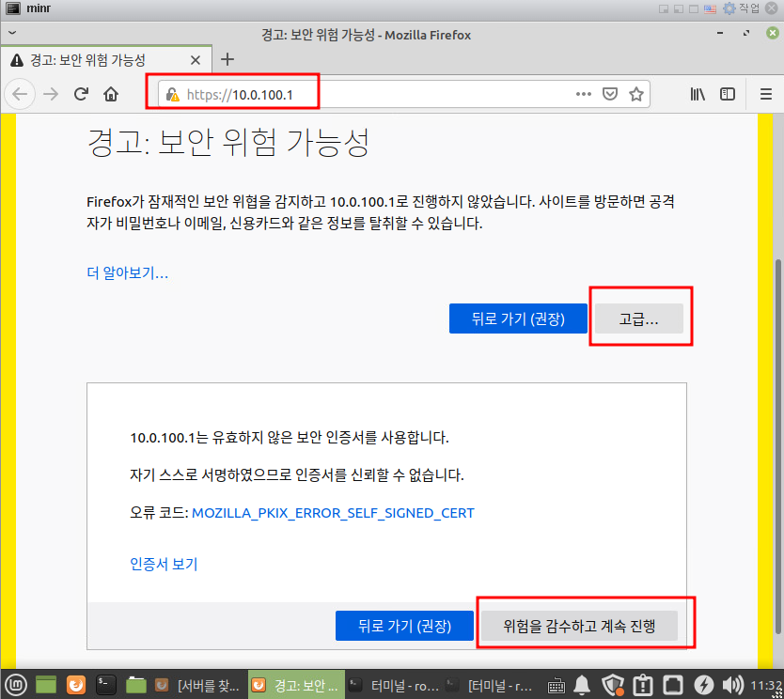Click the page vertical scrollbar

pos(778,446)
